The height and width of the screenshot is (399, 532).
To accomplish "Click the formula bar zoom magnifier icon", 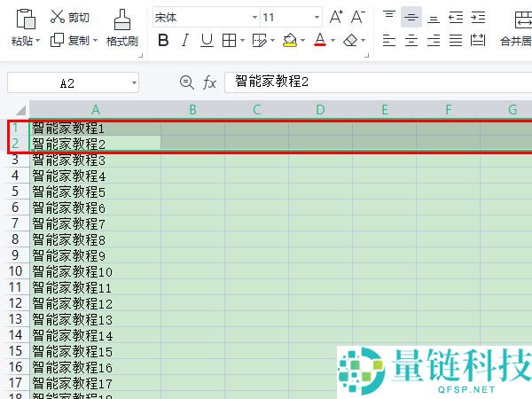I will click(x=186, y=82).
